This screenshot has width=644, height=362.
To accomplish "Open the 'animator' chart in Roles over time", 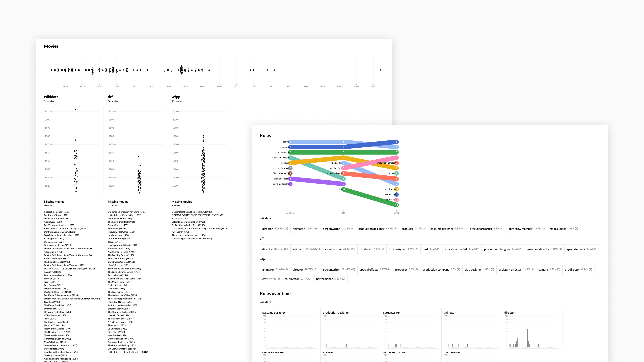I will (471, 327).
